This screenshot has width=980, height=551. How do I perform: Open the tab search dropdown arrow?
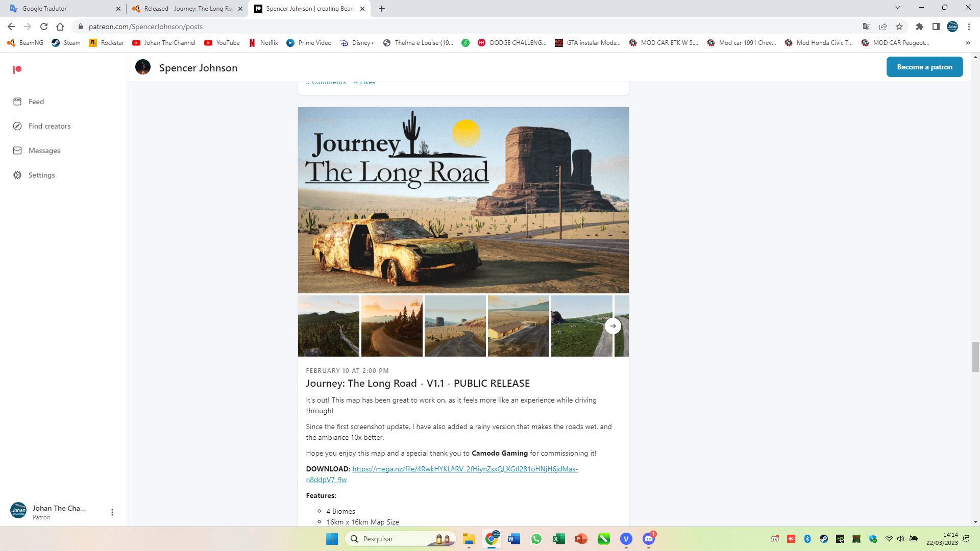point(897,8)
